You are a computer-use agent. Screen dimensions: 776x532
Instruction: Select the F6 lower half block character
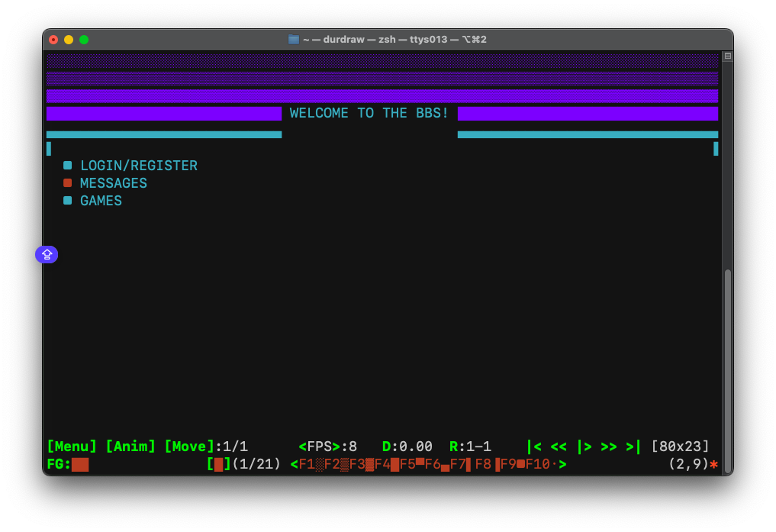(x=437, y=464)
